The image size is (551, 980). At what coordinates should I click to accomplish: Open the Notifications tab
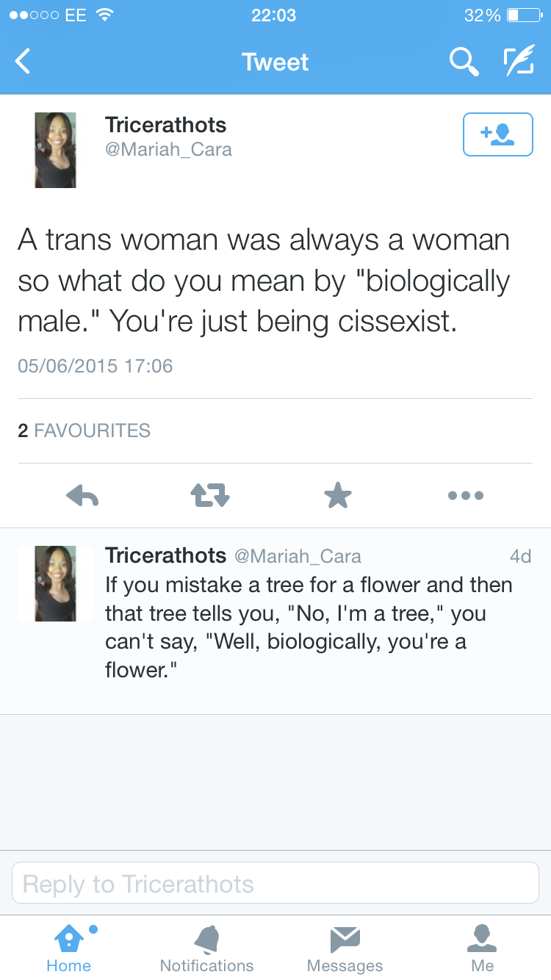coord(206,948)
